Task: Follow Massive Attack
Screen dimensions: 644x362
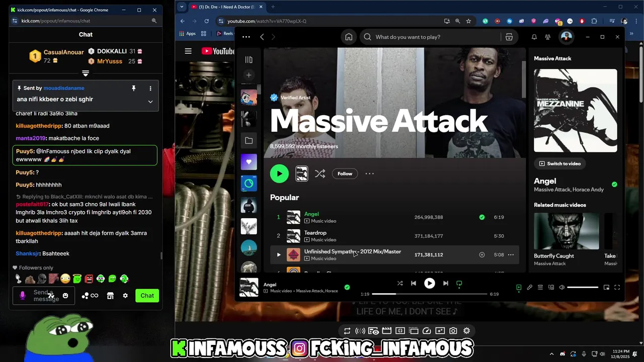Action: coord(345,173)
